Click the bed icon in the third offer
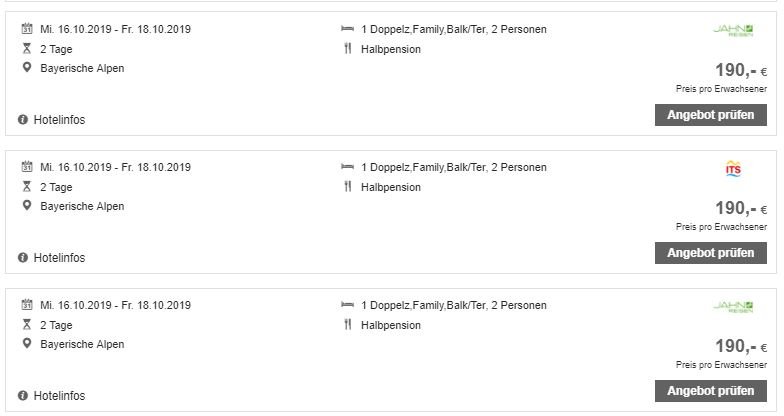 [x=348, y=305]
